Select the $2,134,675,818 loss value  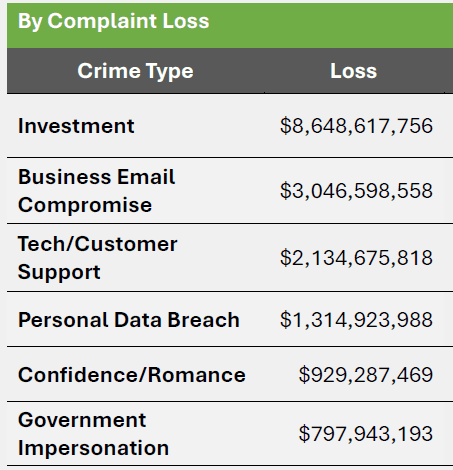tap(356, 258)
